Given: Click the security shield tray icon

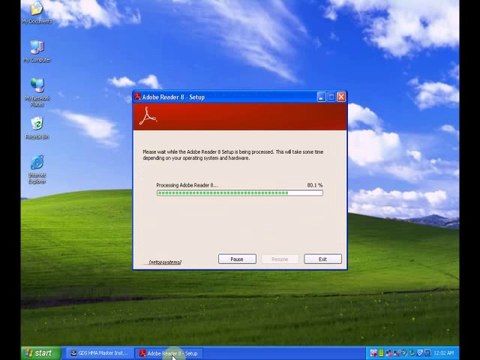Looking at the screenshot, I should click(x=420, y=353).
